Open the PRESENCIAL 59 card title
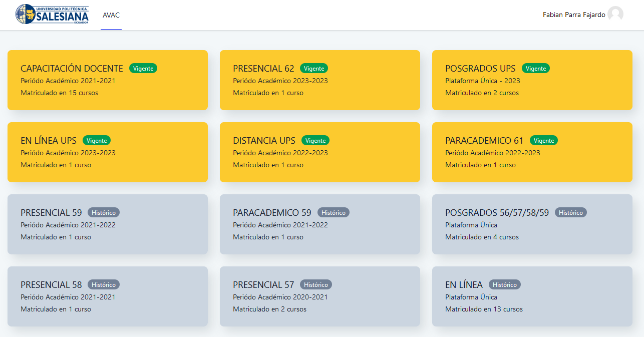Image resolution: width=644 pixels, height=337 pixels. click(x=51, y=213)
